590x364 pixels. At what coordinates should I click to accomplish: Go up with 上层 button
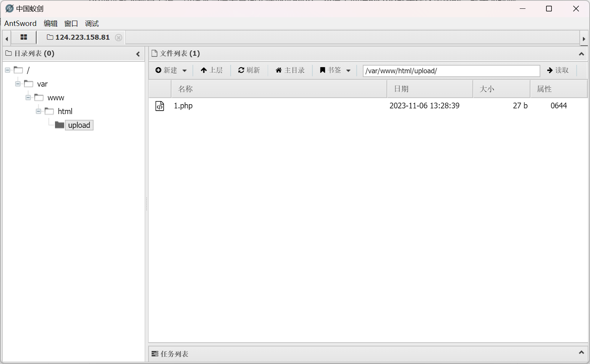tap(212, 70)
